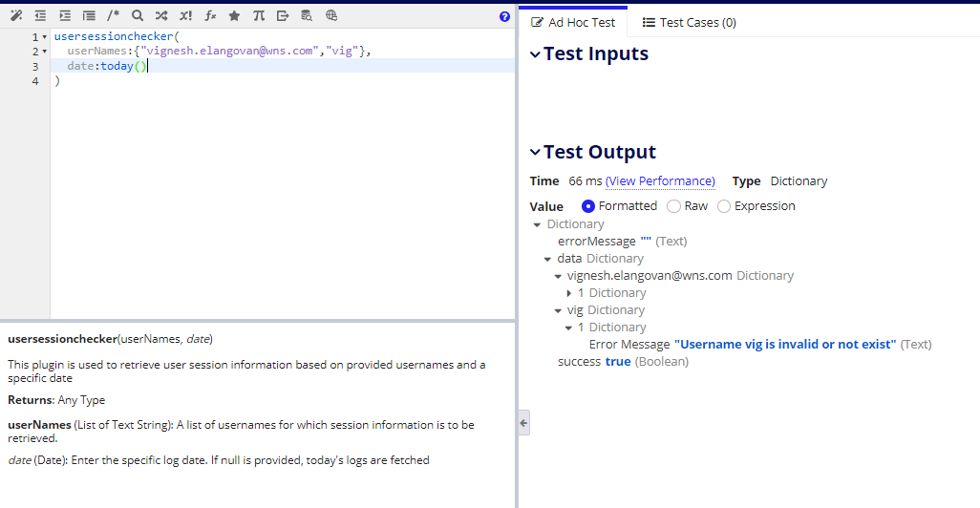Image resolution: width=980 pixels, height=508 pixels.
Task: Open the Ad Hoc Test tab
Action: (573, 23)
